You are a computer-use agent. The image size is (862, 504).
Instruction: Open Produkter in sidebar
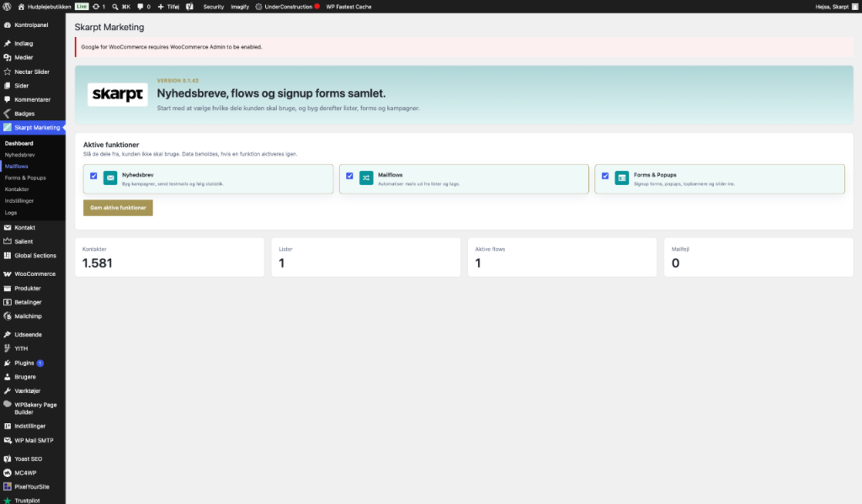pyautogui.click(x=33, y=288)
